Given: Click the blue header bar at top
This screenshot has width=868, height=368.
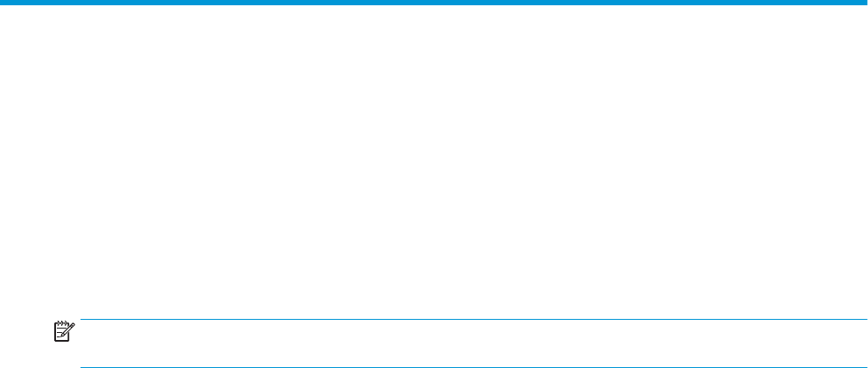Looking at the screenshot, I should 434,3.
